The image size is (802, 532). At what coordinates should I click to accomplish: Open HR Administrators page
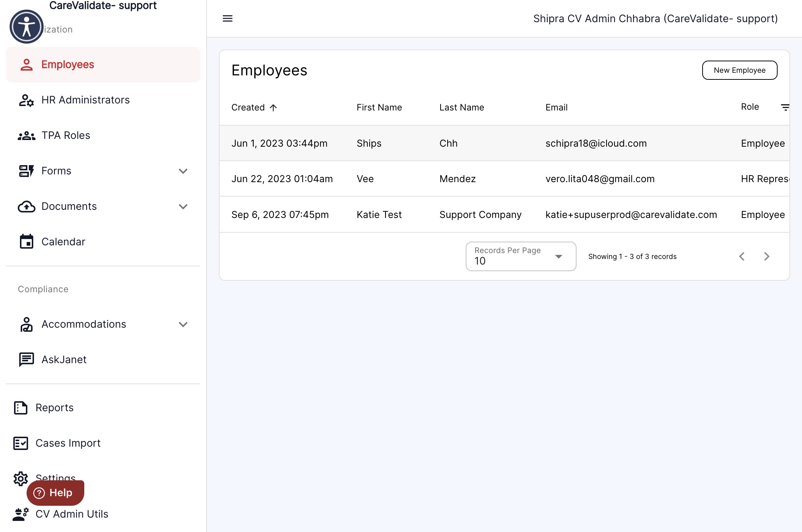tap(103, 100)
